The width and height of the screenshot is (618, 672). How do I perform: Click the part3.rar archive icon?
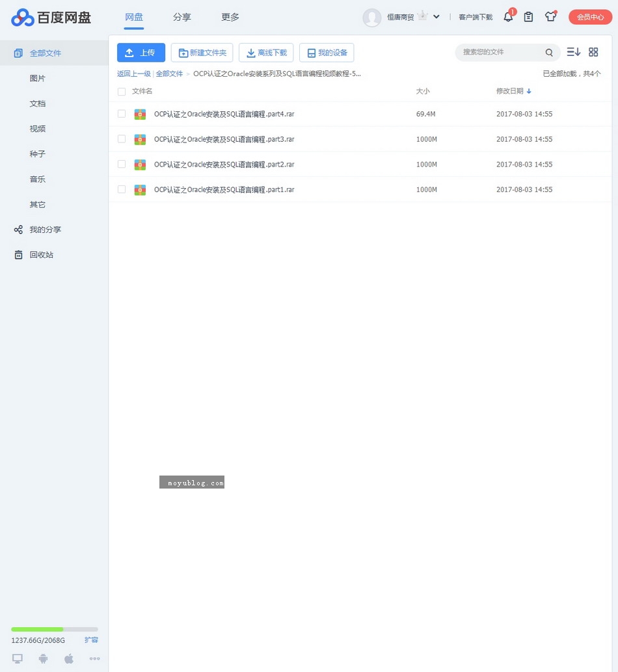(x=140, y=139)
